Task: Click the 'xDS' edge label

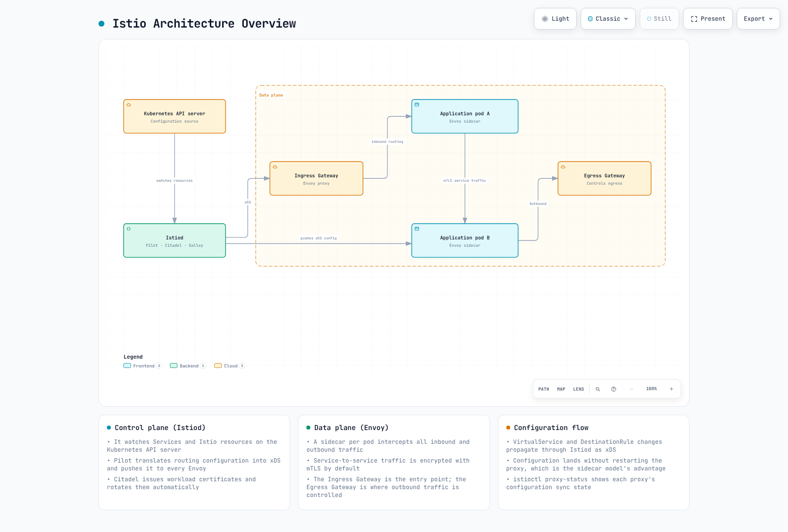Action: 248,202
